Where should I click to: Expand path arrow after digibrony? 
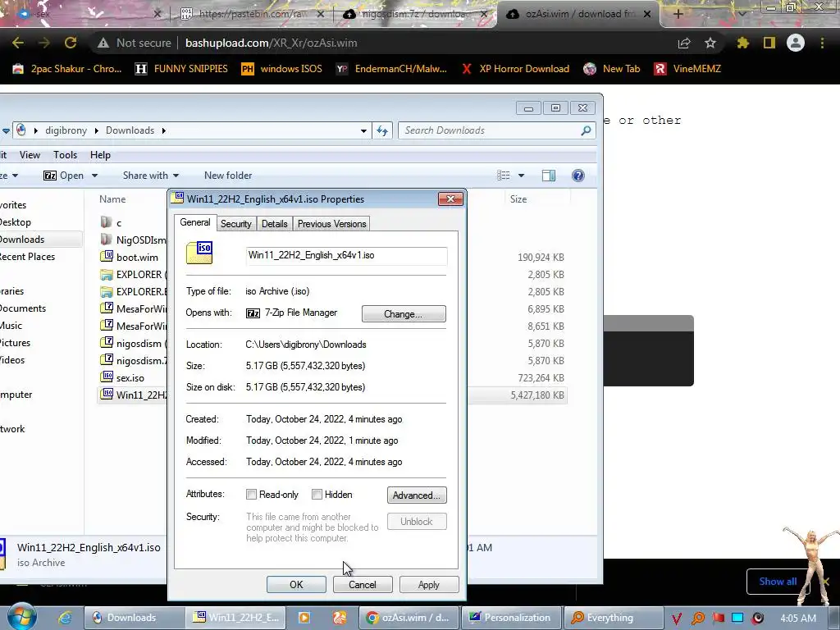click(x=97, y=130)
